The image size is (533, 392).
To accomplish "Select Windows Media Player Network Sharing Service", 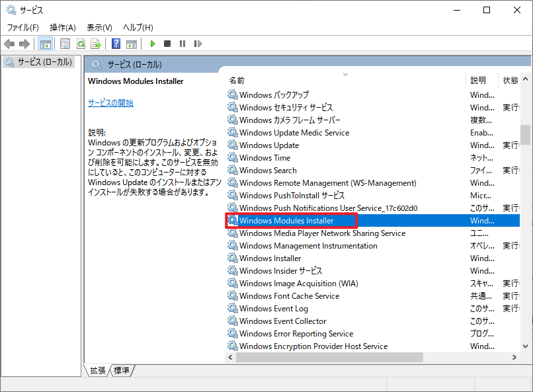I will pyautogui.click(x=373, y=233).
